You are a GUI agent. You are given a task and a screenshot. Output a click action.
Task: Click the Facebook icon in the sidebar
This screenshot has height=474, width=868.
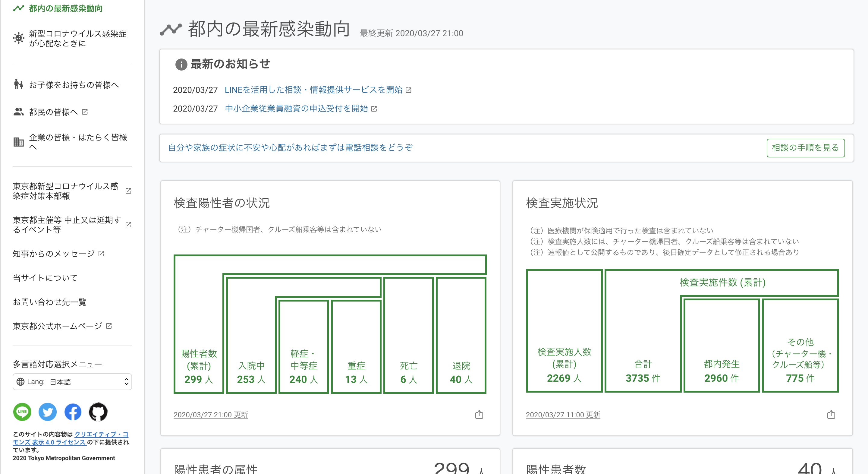pyautogui.click(x=73, y=412)
